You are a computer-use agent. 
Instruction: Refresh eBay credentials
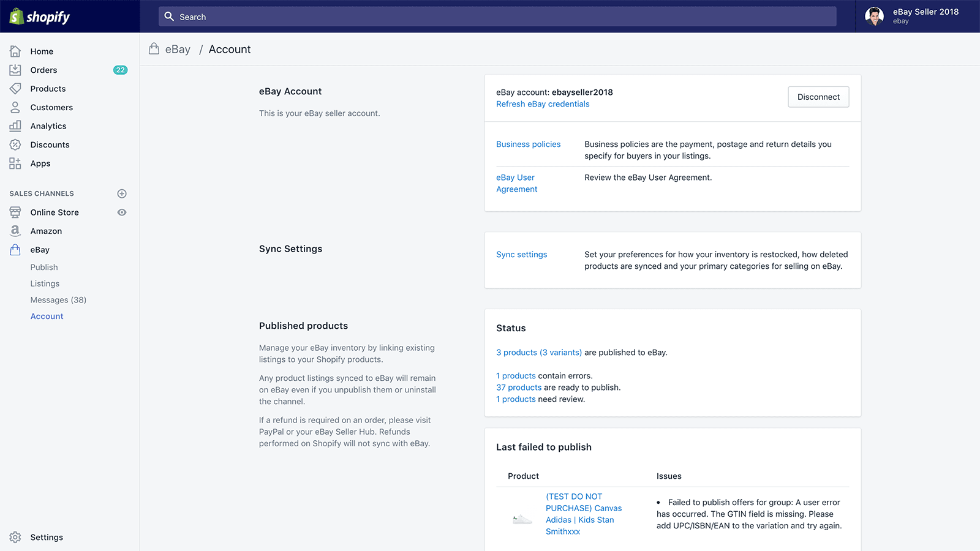point(542,104)
